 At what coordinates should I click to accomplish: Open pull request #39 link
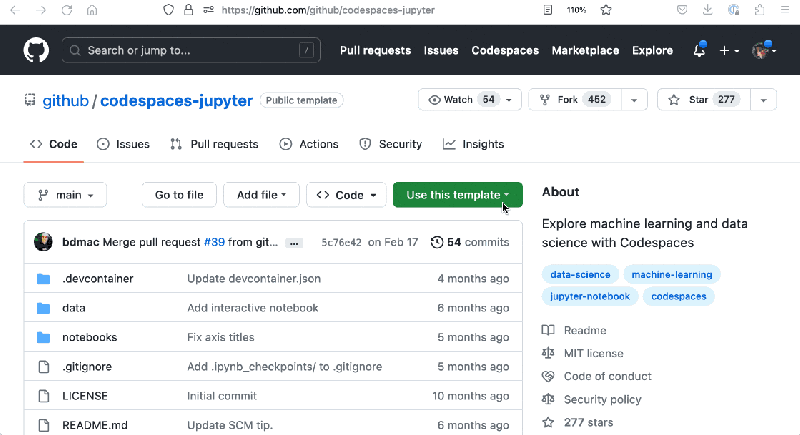[x=214, y=242]
